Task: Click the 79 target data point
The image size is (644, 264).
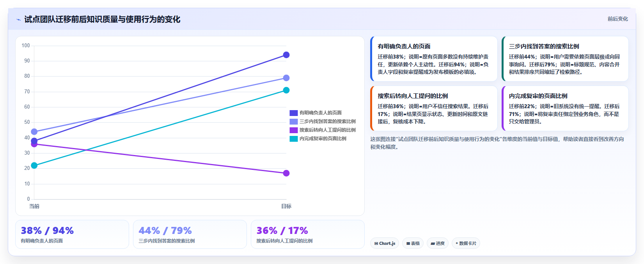Action: click(286, 78)
